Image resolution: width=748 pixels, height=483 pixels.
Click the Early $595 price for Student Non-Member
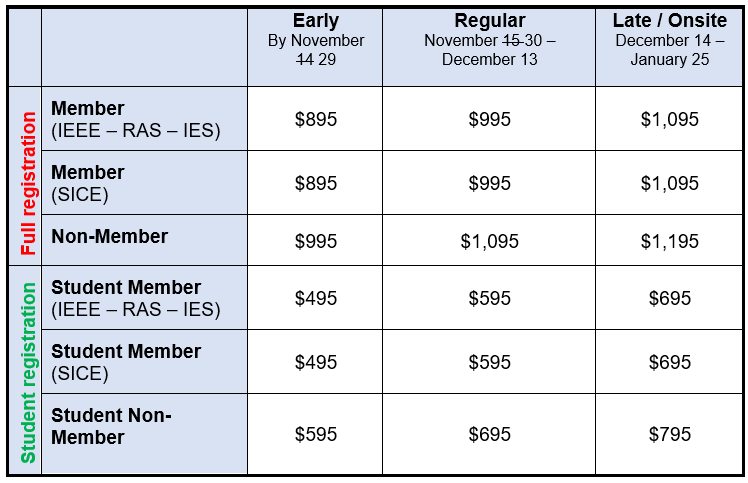[316, 434]
